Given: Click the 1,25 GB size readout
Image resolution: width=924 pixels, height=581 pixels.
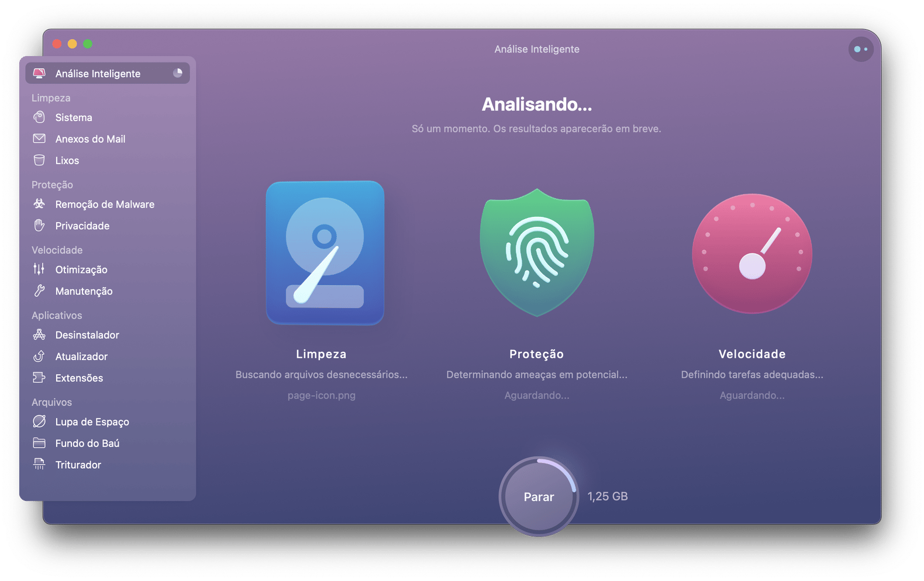Looking at the screenshot, I should [608, 496].
